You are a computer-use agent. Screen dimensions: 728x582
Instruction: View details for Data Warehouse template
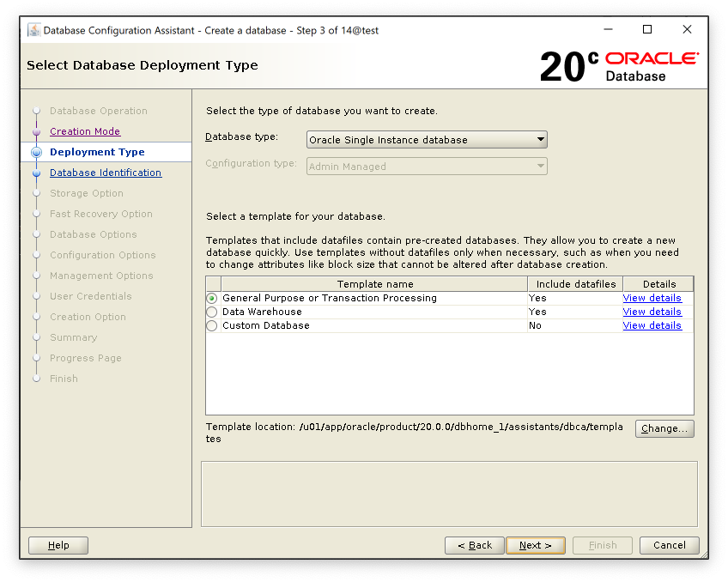pos(652,312)
